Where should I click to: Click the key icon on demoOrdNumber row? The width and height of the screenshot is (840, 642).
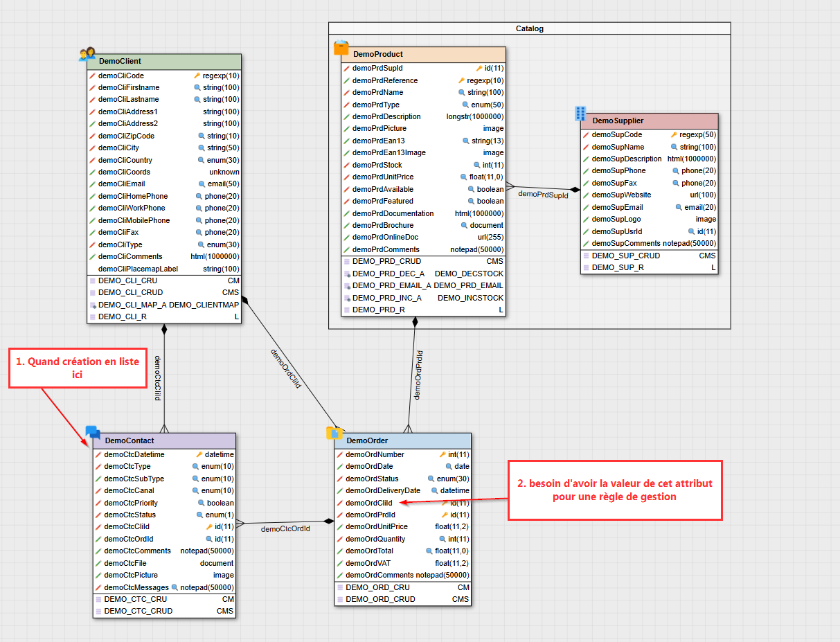(x=443, y=455)
